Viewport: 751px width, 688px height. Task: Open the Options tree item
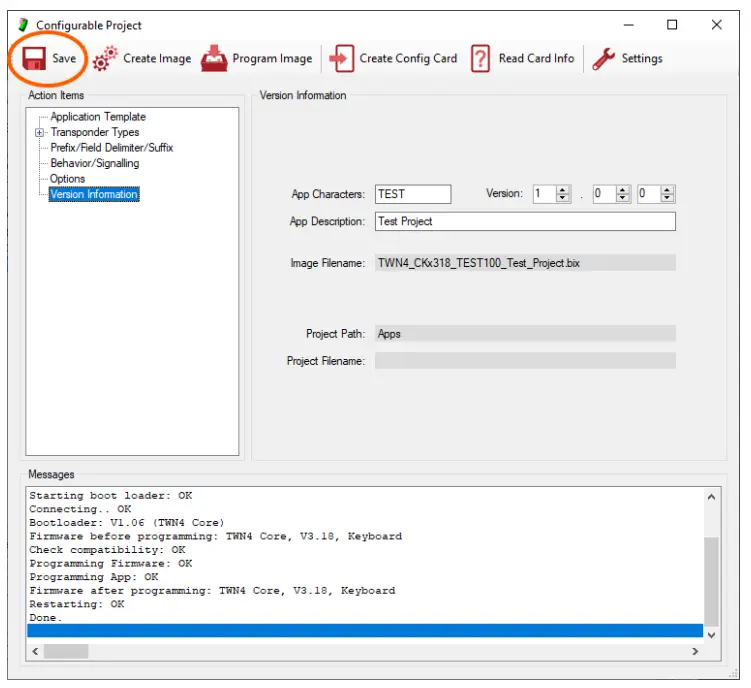[68, 179]
